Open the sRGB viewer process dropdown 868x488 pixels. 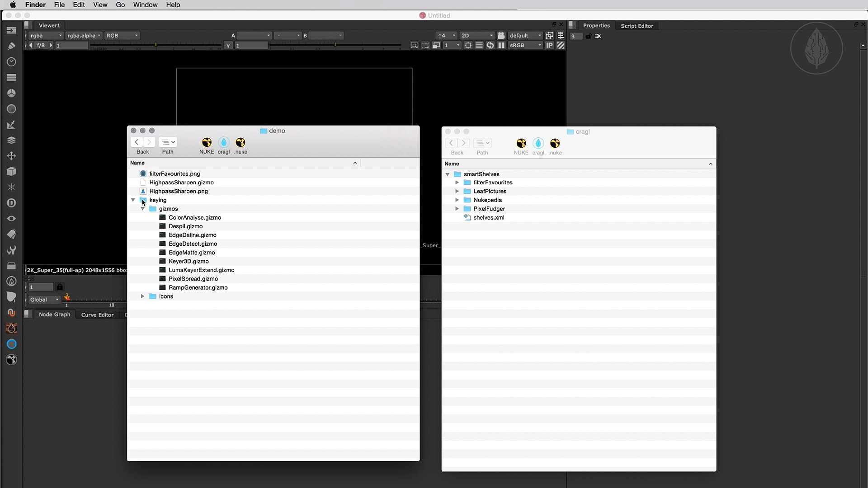[x=525, y=45]
